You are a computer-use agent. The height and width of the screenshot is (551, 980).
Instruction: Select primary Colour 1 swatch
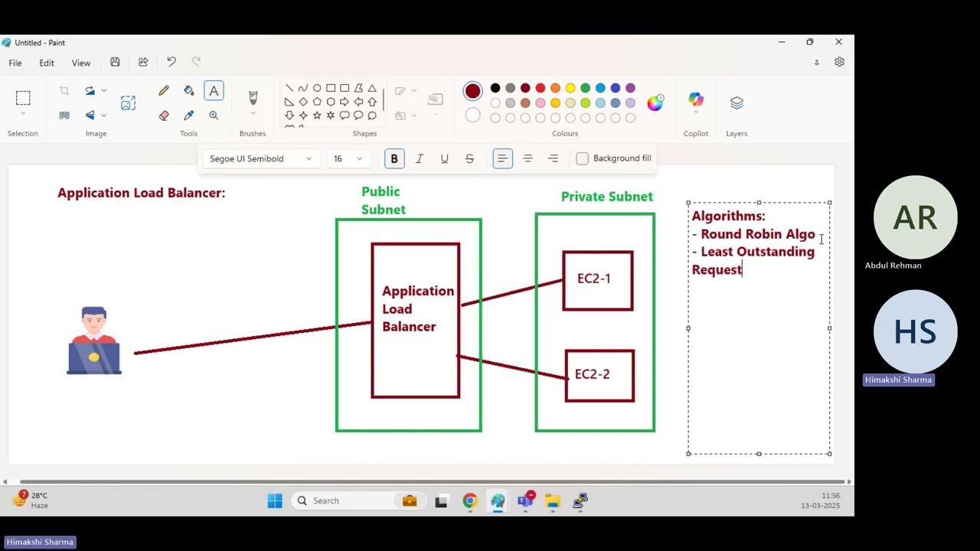point(472,92)
